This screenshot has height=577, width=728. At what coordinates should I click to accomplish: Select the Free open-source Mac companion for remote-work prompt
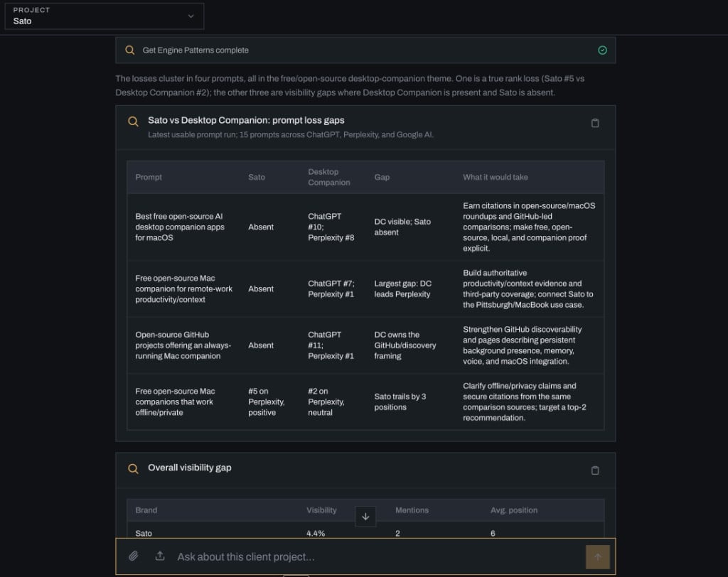[x=183, y=288]
